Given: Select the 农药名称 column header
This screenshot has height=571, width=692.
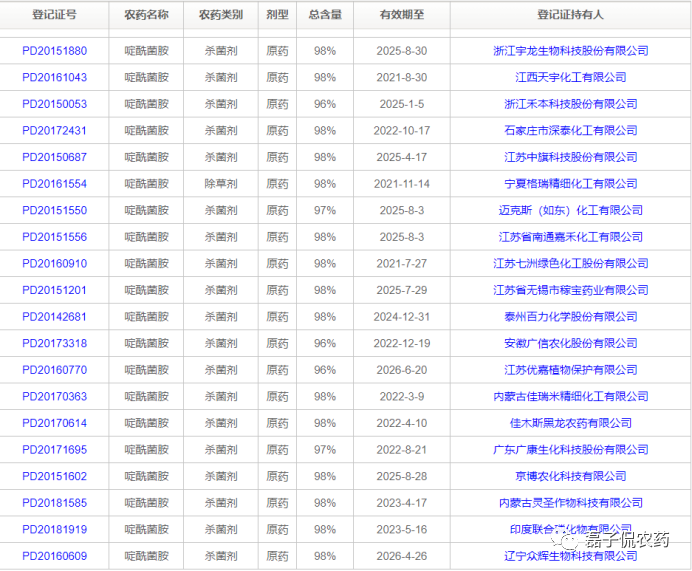Looking at the screenshot, I should (x=146, y=15).
